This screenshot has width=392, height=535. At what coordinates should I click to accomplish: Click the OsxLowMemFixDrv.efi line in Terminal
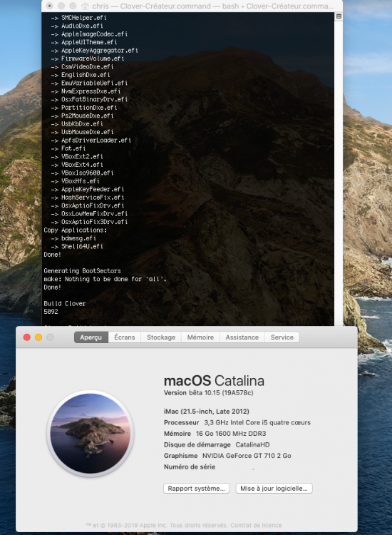pos(89,214)
